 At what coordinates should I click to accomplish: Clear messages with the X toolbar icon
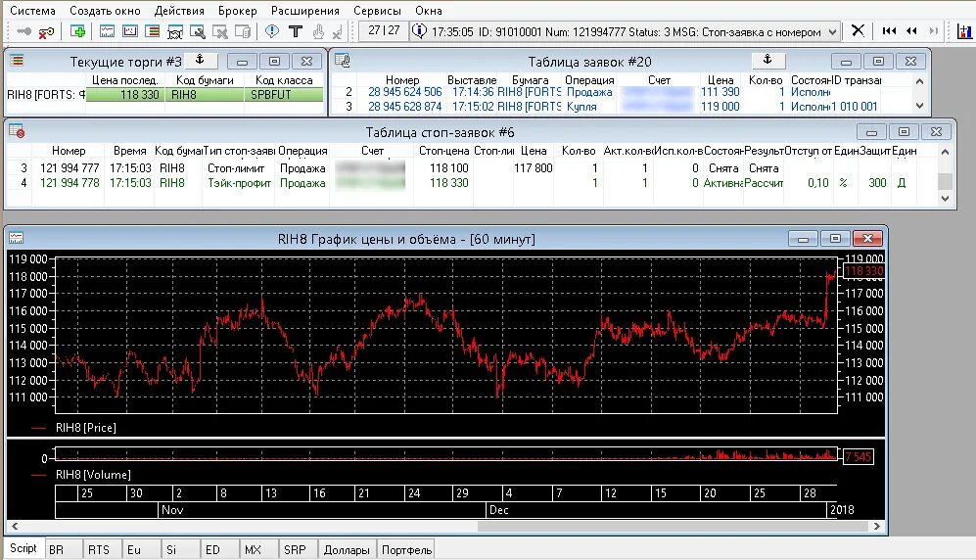(858, 30)
